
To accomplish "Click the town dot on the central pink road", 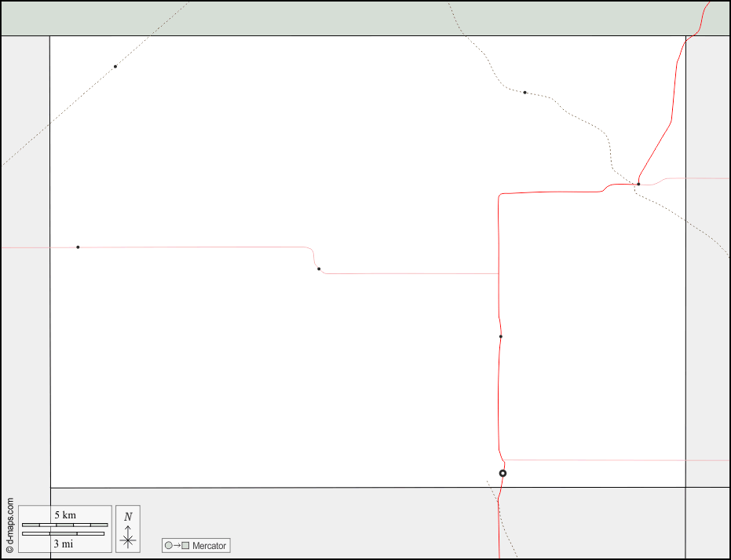I will tap(319, 269).
